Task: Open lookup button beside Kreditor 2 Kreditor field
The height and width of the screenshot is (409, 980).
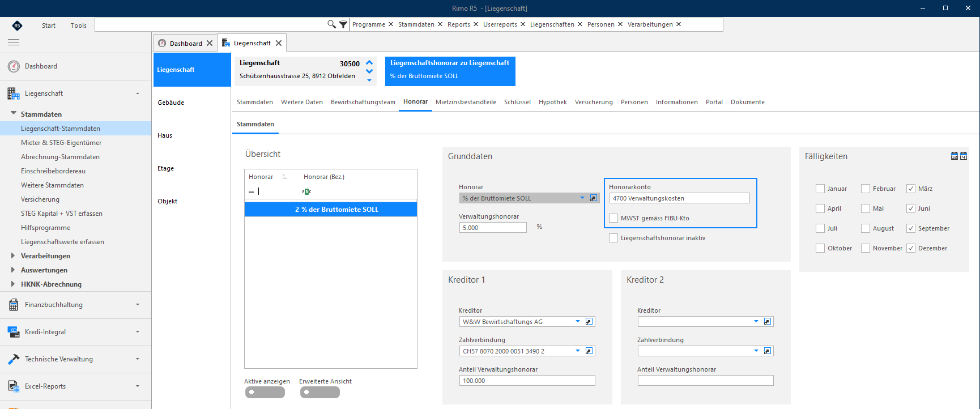Action: [x=768, y=322]
